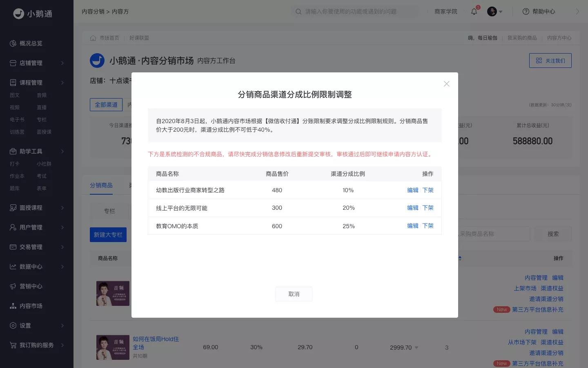Viewport: 588px width, 368px height.
Task: Click the 助学工具 toolbox icon
Action: tap(13, 151)
